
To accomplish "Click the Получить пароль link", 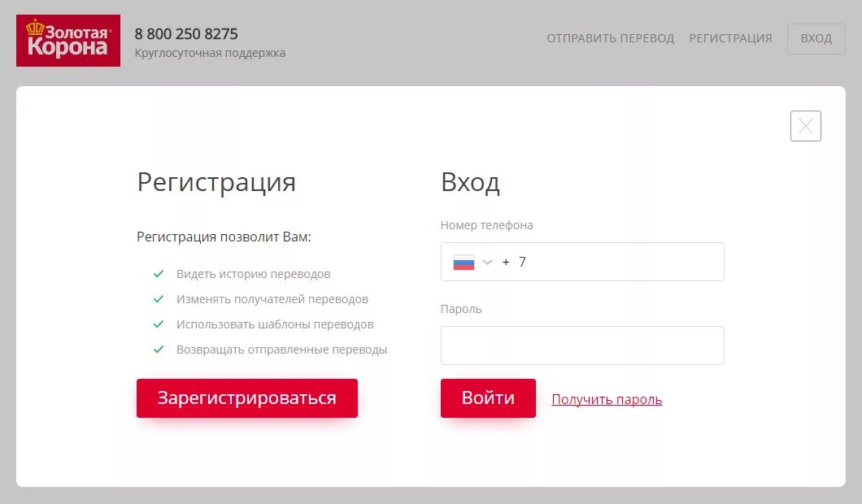I will (607, 399).
